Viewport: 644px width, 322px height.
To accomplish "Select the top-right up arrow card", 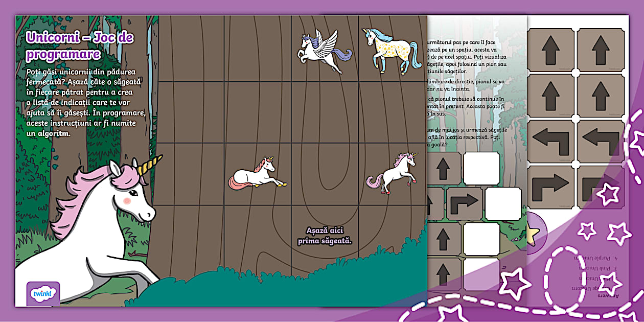I will pos(601,50).
